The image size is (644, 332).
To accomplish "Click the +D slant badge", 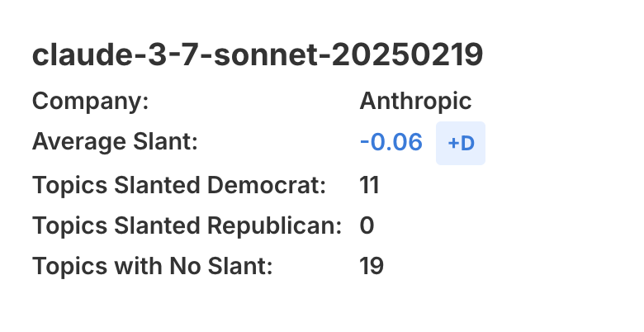I will 460,143.
